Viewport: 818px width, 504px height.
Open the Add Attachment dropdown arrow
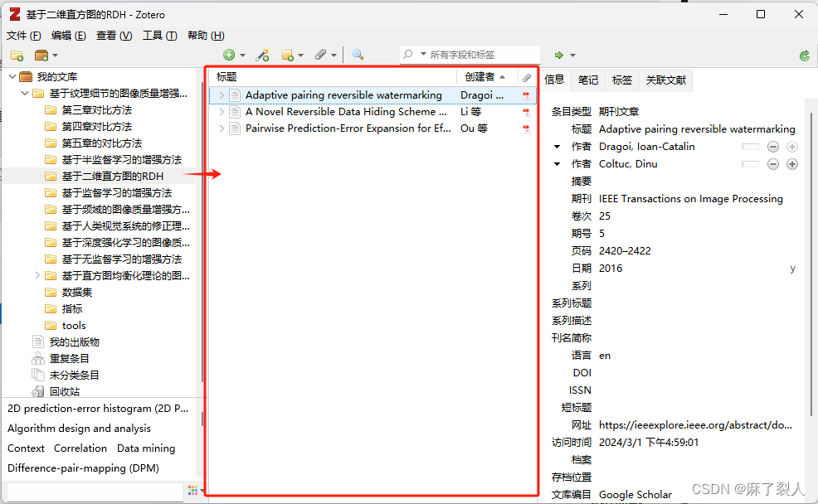tap(334, 56)
